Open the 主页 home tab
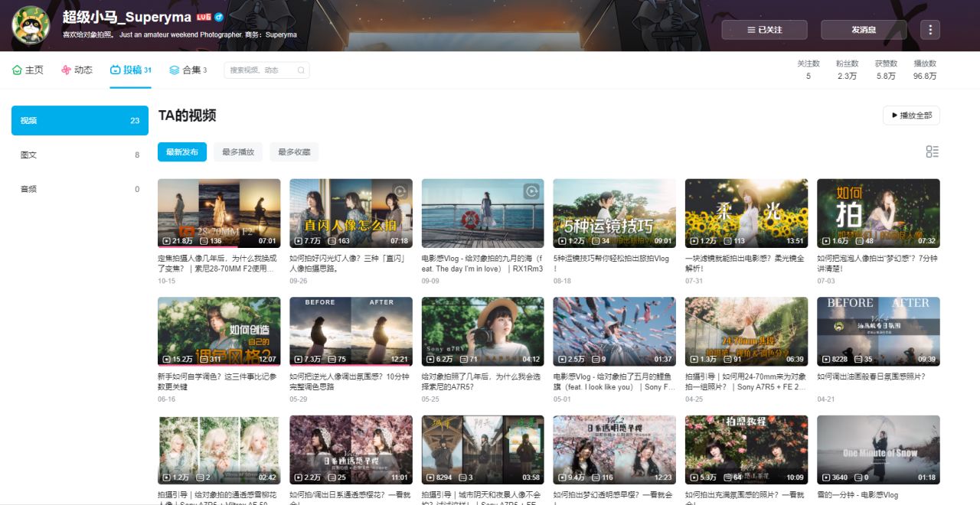This screenshot has height=505, width=980. click(x=28, y=70)
